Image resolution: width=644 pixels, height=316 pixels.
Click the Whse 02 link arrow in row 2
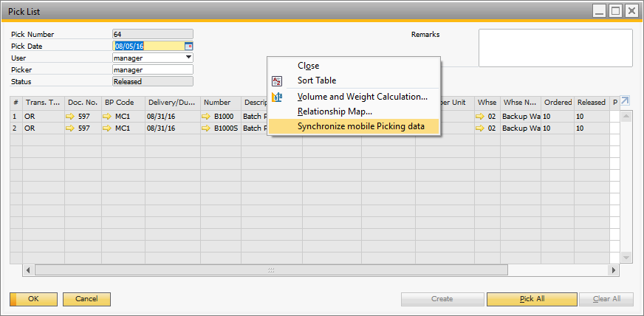click(481, 128)
